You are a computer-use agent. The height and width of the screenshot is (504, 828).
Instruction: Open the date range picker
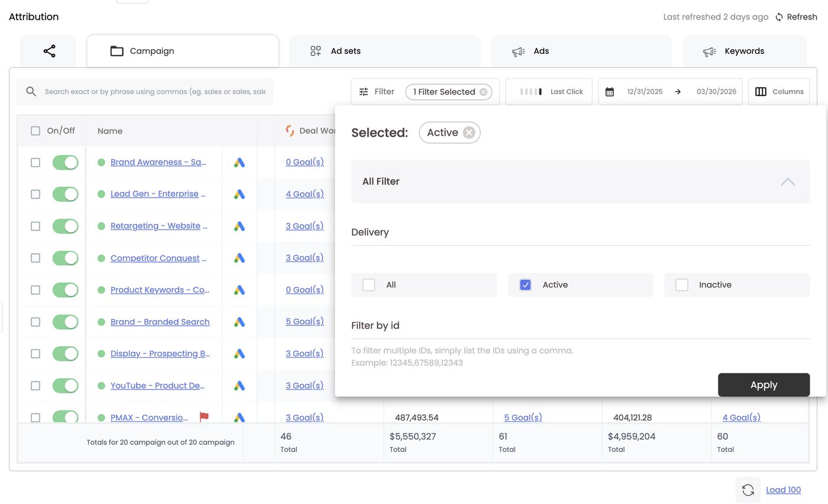tap(670, 92)
